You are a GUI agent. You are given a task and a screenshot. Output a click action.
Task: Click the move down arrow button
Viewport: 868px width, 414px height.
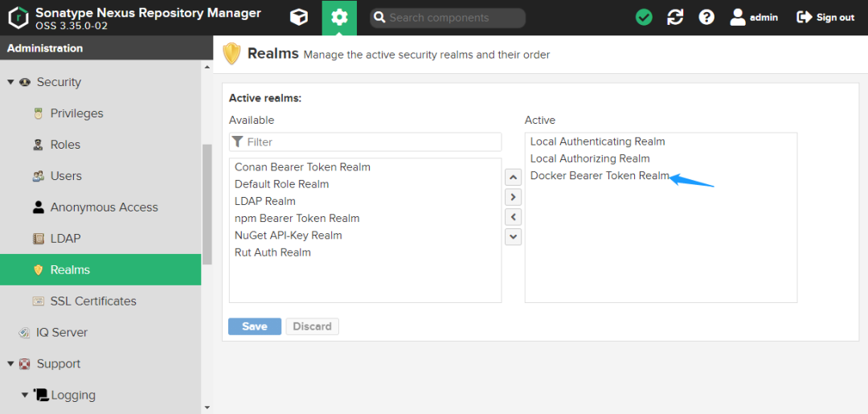click(513, 237)
